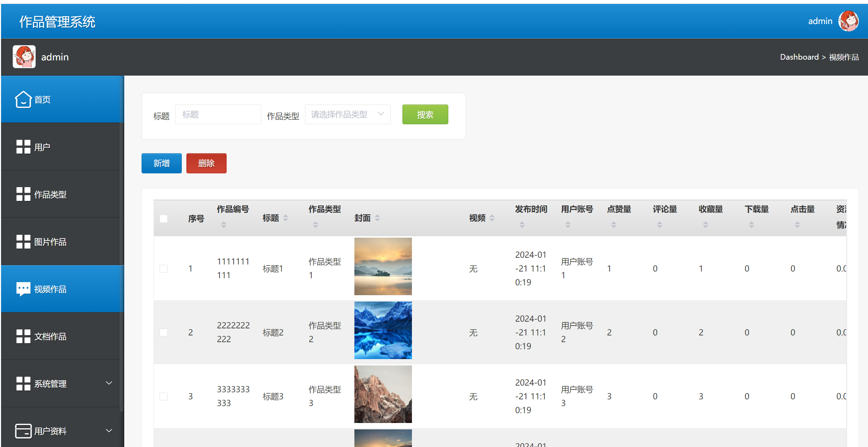Check the checkbox for row 2

pos(163,333)
